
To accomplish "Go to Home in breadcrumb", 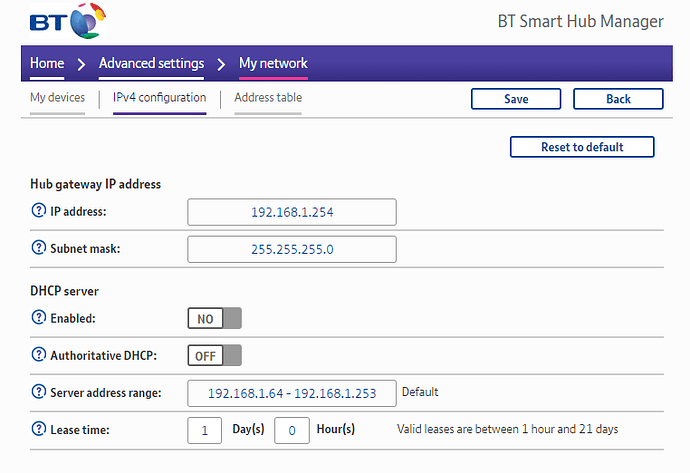I will [47, 64].
